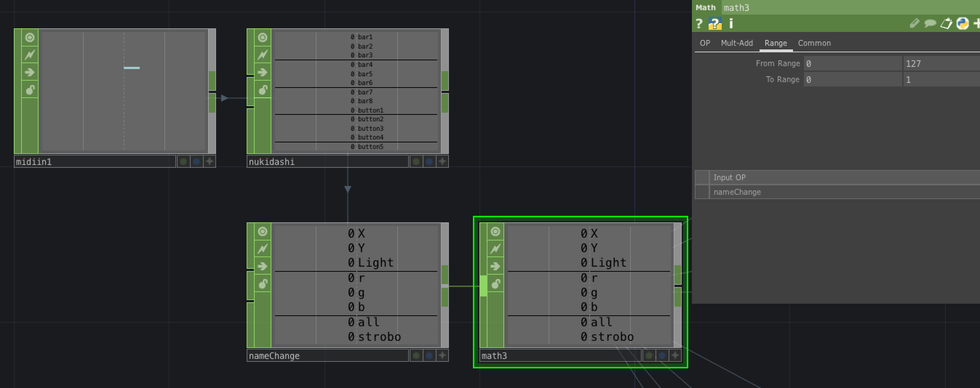The height and width of the screenshot is (388, 980).
Task: Click nameChange under the Input OP list
Action: [737, 192]
